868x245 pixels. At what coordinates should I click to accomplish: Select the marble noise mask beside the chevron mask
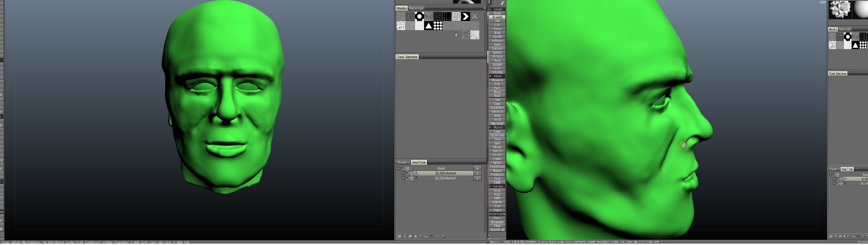tap(456, 16)
